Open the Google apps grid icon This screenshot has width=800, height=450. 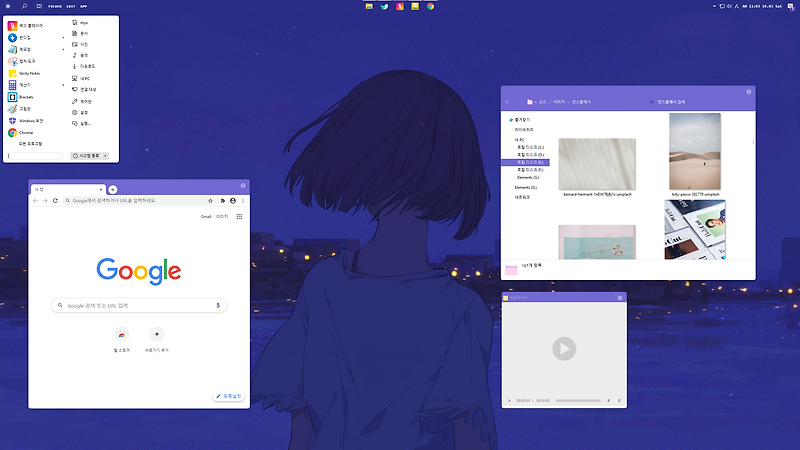pos(239,217)
